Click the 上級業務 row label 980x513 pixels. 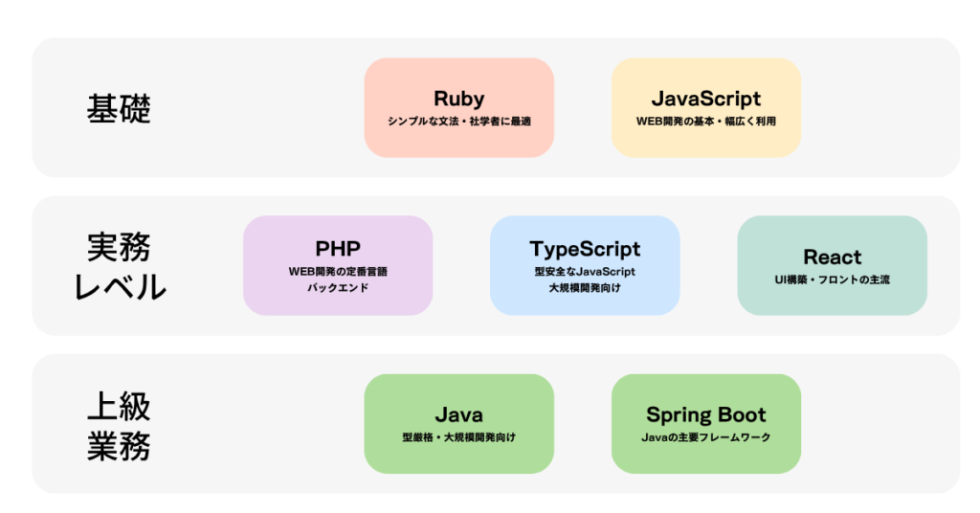click(x=119, y=425)
